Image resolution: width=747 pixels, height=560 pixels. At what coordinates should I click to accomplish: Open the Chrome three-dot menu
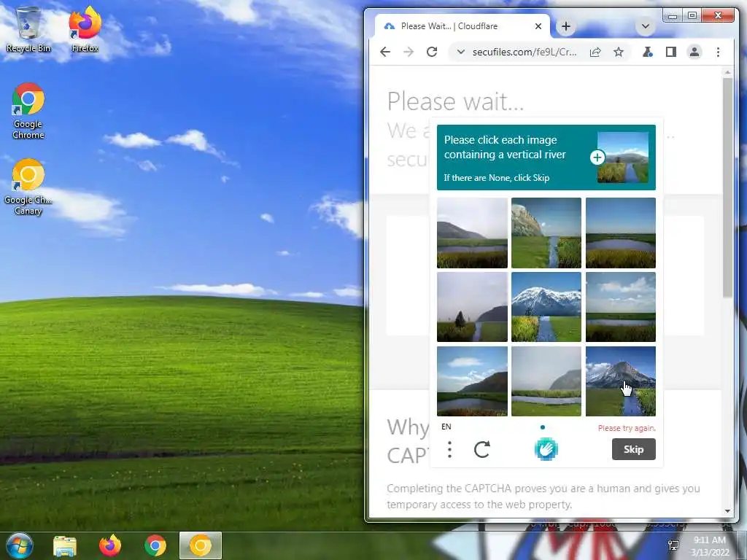718,52
